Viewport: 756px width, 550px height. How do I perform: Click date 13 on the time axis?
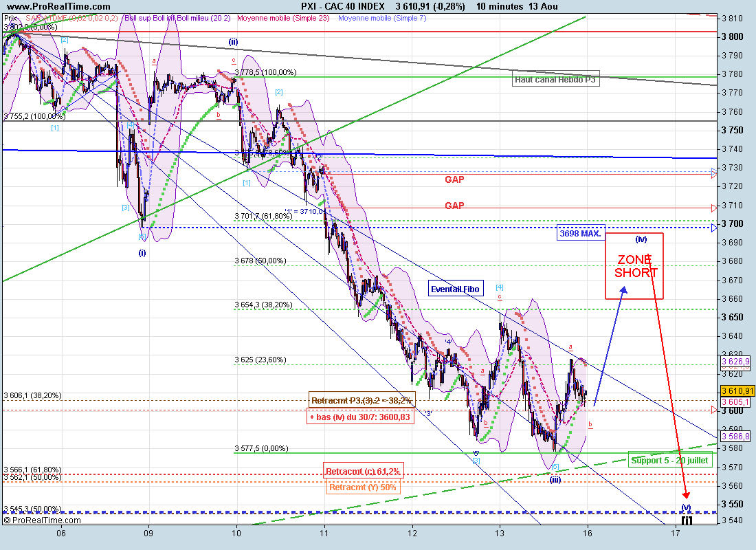500,533
